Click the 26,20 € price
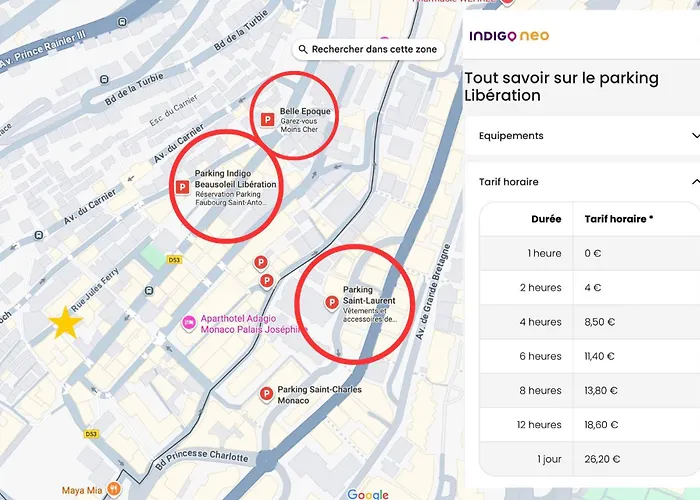 coord(602,459)
